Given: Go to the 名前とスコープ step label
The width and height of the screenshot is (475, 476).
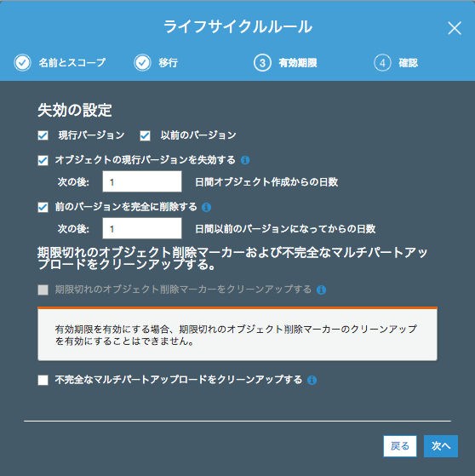Looking at the screenshot, I should 72,62.
